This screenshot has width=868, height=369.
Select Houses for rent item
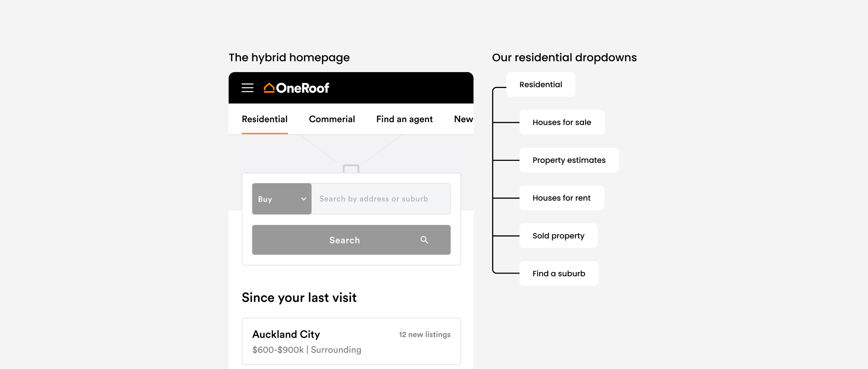click(x=561, y=198)
